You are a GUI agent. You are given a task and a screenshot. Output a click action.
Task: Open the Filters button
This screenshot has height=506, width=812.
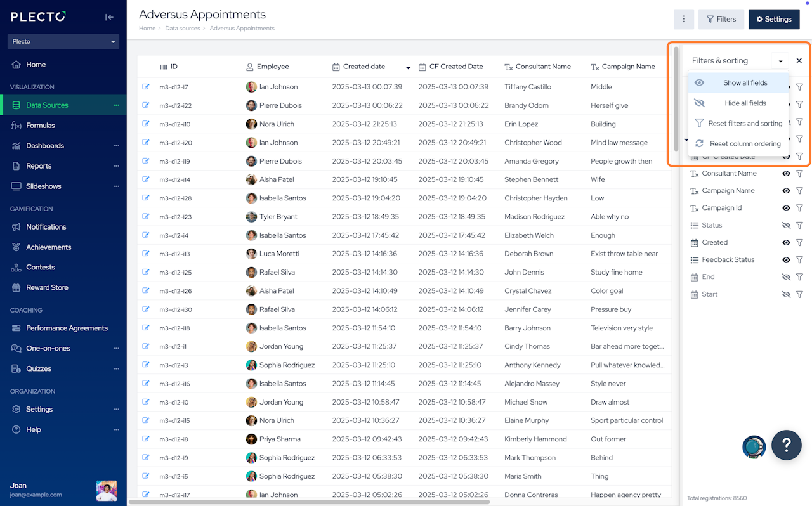pos(721,19)
